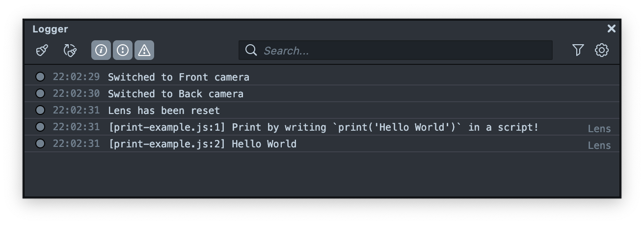Click the auto-clear on reset brush icon
Screen dimensions: 644x225
point(70,50)
